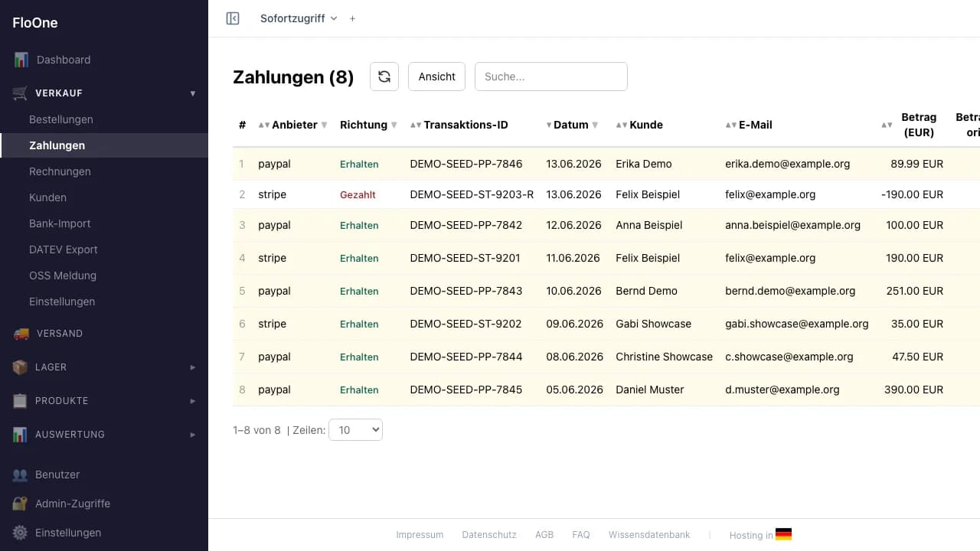The width and height of the screenshot is (980, 551).
Task: Click email anna.beispiel@example.org
Action: pos(792,225)
